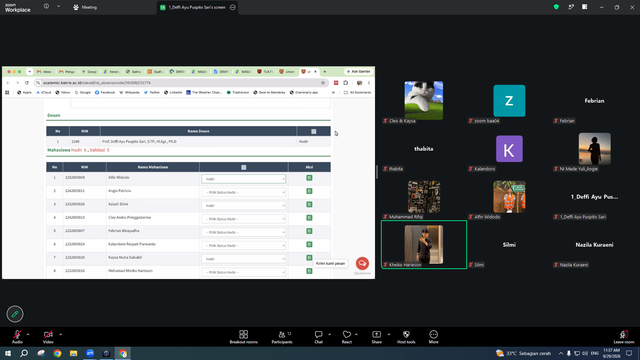640x360 pixels.
Task: Click green action icon in Azizah Silmi row
Action: point(309,204)
